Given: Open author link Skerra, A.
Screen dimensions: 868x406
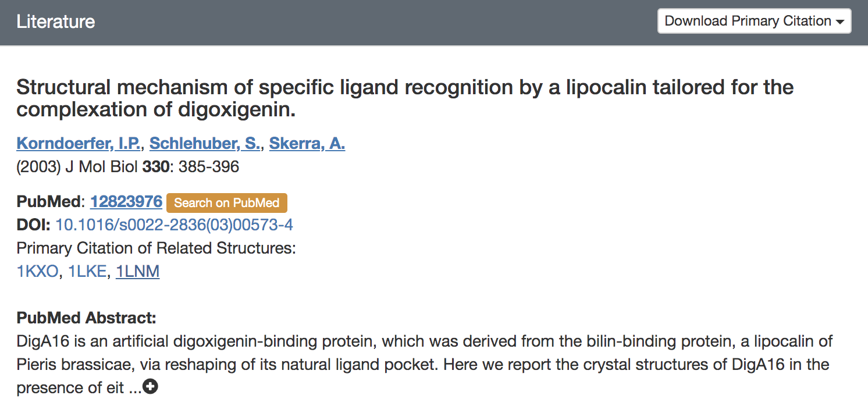Looking at the screenshot, I should point(307,143).
